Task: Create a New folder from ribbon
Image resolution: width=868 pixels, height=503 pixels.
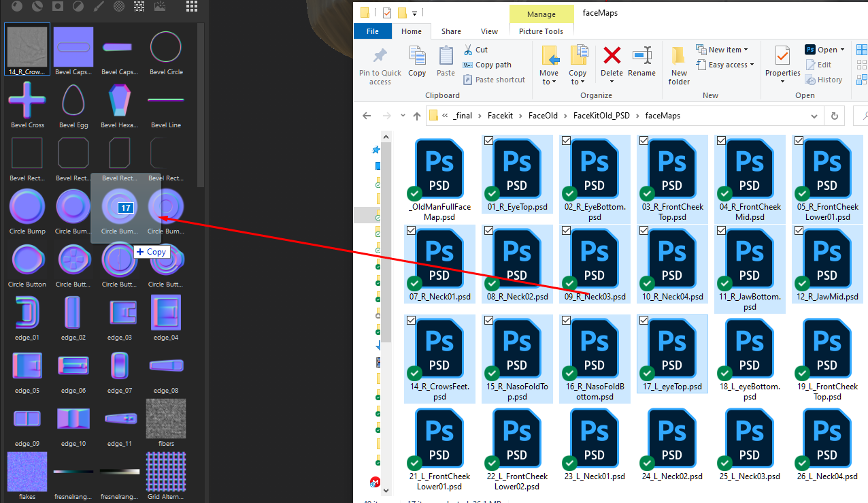Action: pos(679,66)
